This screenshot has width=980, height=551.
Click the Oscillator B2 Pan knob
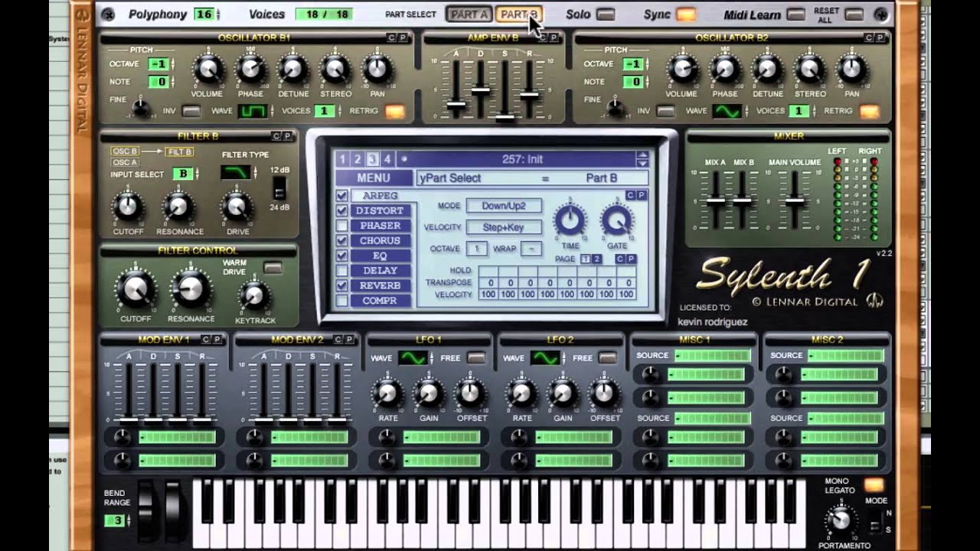tap(852, 70)
